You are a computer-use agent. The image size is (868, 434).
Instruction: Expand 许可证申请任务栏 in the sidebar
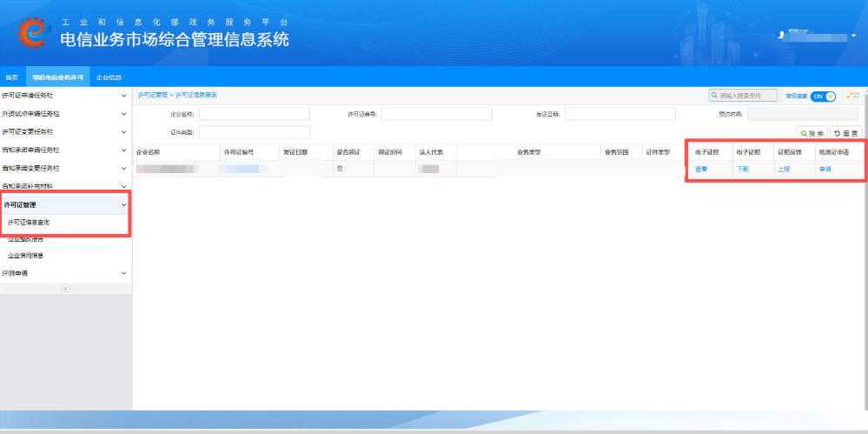tap(123, 96)
